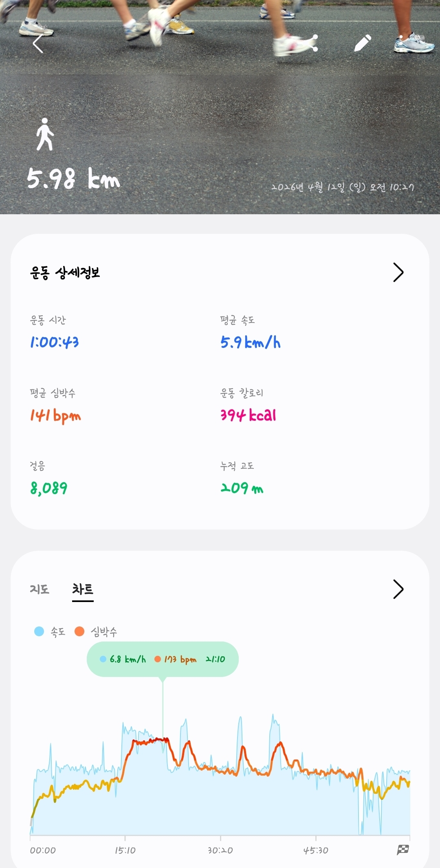Tap the 8,089 steps value
440x868 pixels.
(x=49, y=488)
